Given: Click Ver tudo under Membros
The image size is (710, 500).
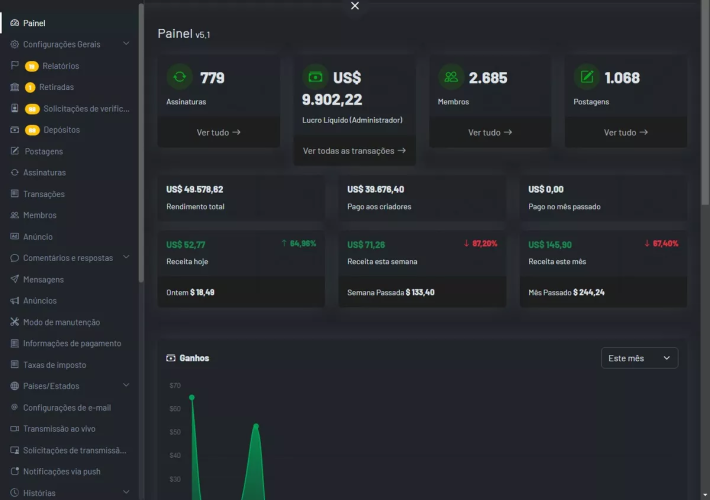Looking at the screenshot, I should [490, 132].
